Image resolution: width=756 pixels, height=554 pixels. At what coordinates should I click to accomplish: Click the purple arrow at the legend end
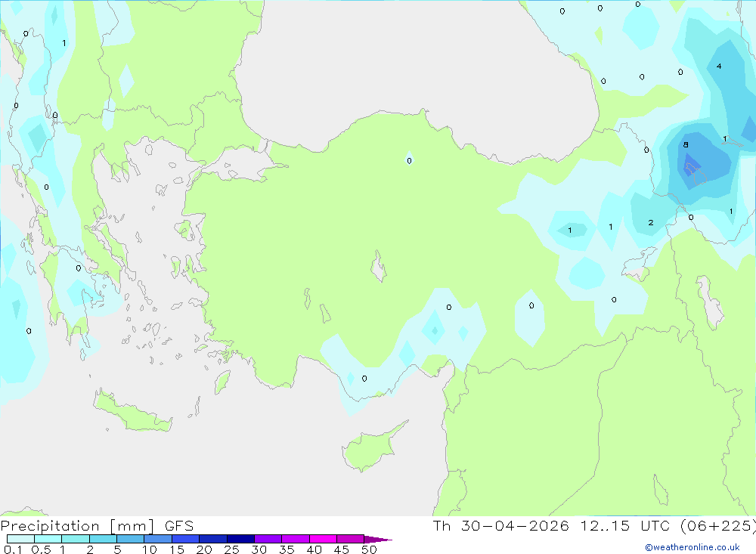tap(377, 540)
